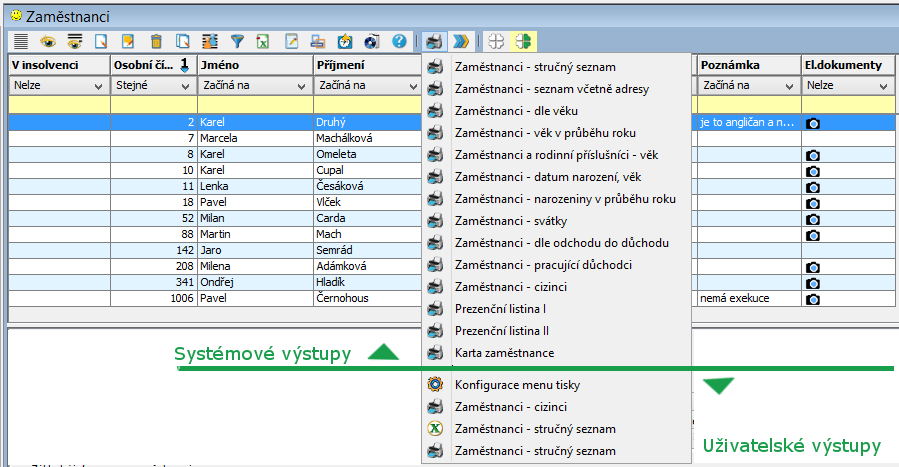Open help via blue question mark icon

tap(399, 41)
